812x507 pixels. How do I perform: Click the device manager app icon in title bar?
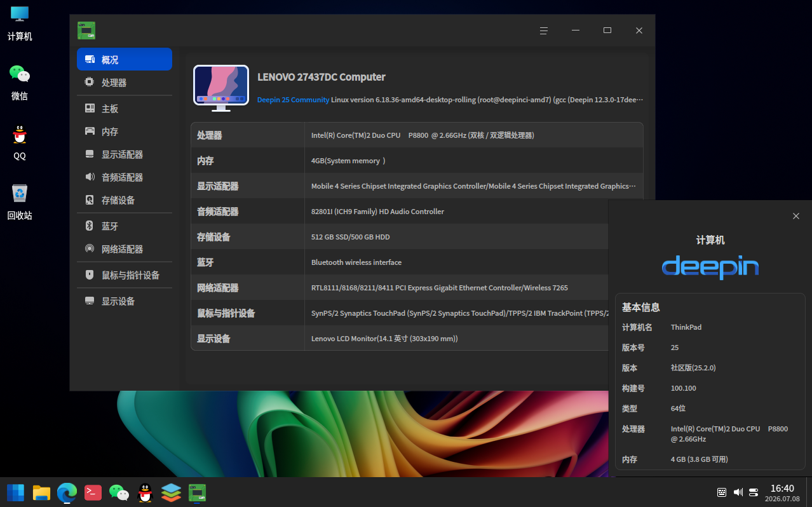(86, 30)
